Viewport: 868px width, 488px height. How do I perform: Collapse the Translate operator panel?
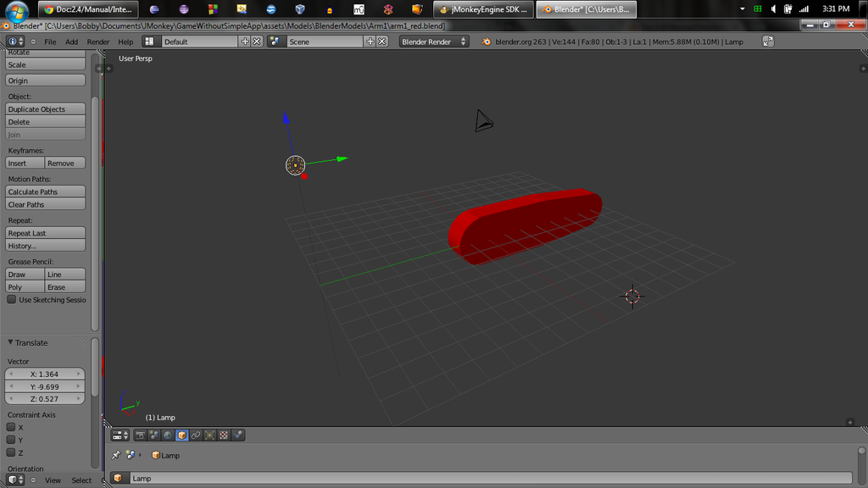coord(11,343)
